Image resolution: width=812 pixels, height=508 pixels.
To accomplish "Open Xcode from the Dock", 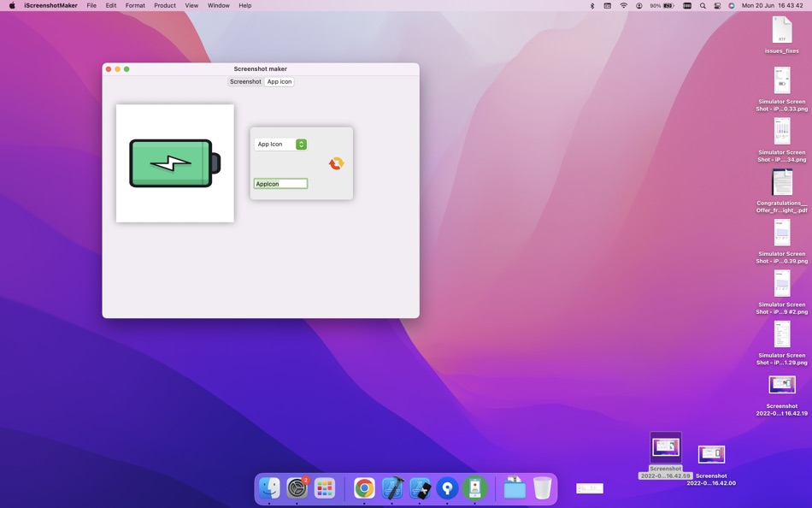I will pyautogui.click(x=392, y=488).
